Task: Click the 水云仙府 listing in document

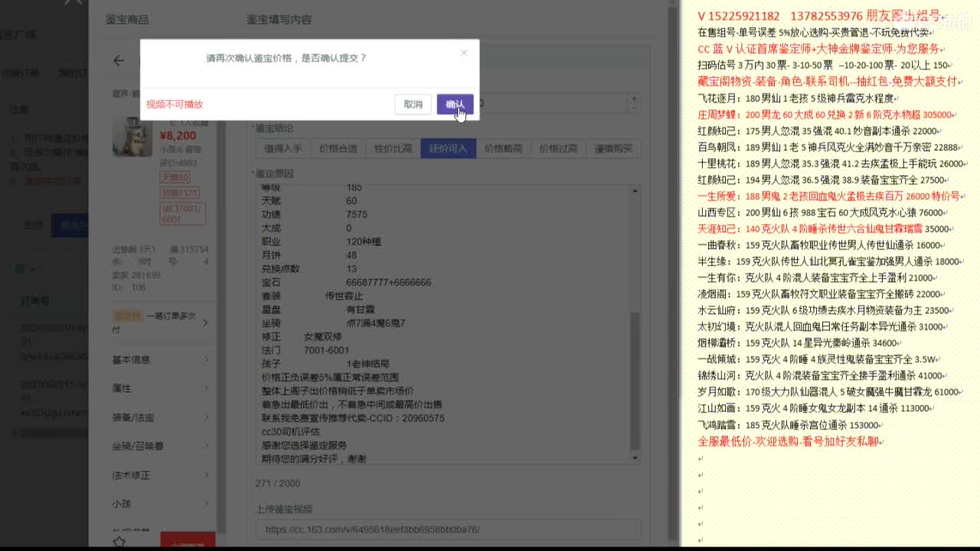Action: 823,311
